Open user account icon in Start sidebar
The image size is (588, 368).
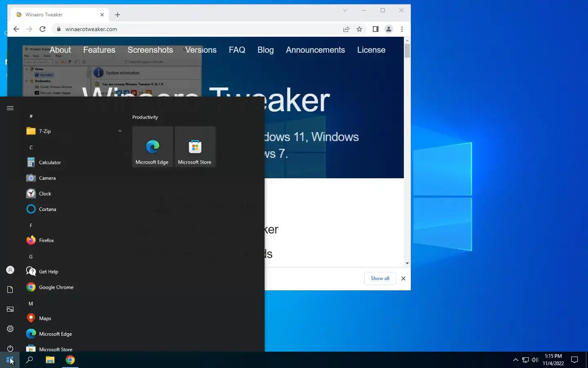point(10,270)
